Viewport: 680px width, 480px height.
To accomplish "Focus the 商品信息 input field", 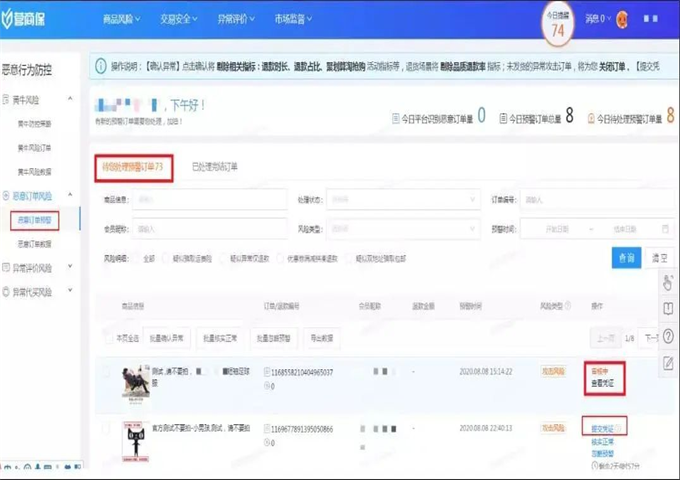I will (209, 199).
